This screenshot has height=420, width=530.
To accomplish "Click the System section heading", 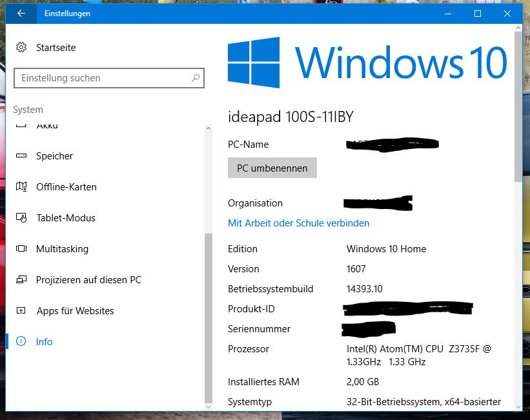I will coord(28,110).
